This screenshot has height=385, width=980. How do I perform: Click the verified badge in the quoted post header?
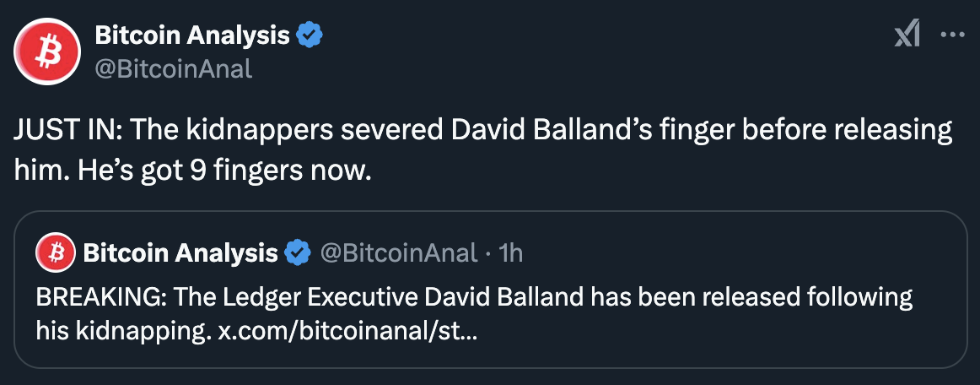tap(298, 253)
